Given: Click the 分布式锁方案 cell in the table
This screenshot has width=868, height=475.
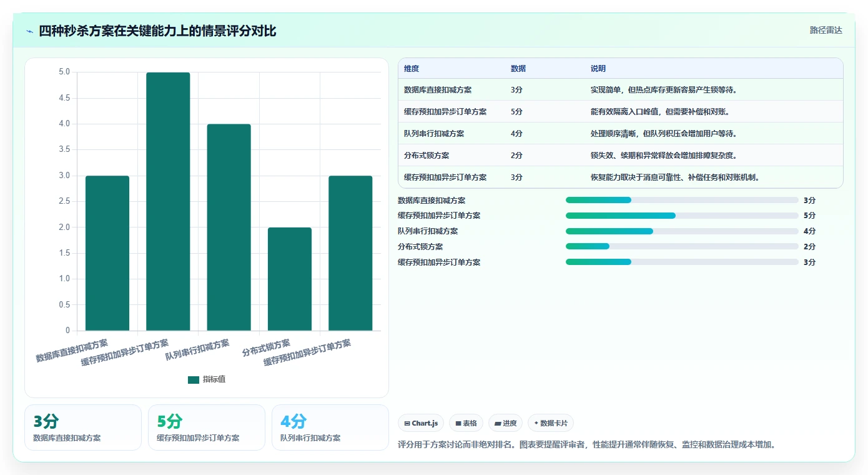Looking at the screenshot, I should point(427,156).
